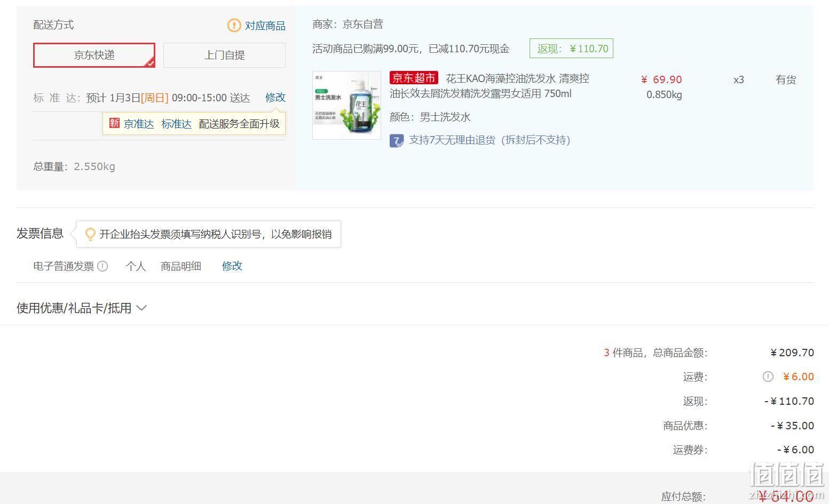Screen dimensions: 829x504
Task: Click the 返现 -¥110.70 value
Action: 789,401
